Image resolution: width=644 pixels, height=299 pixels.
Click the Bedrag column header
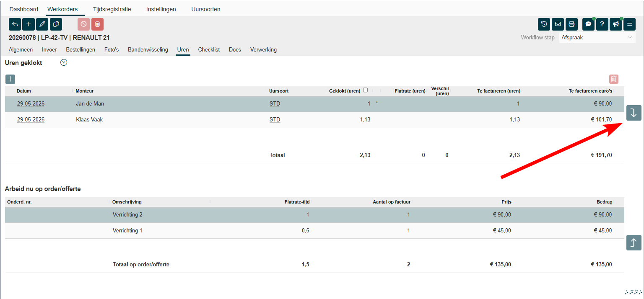click(604, 202)
